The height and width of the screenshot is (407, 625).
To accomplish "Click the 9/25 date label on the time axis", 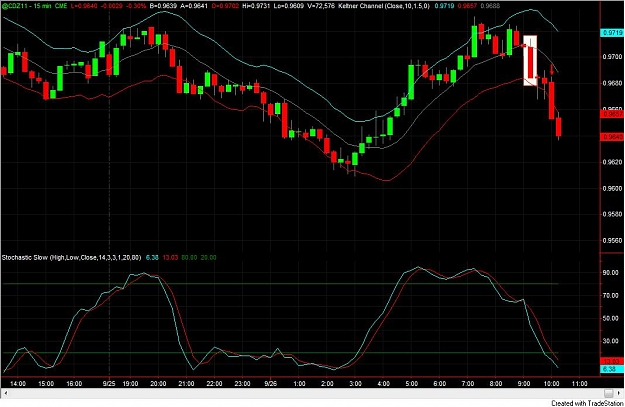I will (109, 384).
